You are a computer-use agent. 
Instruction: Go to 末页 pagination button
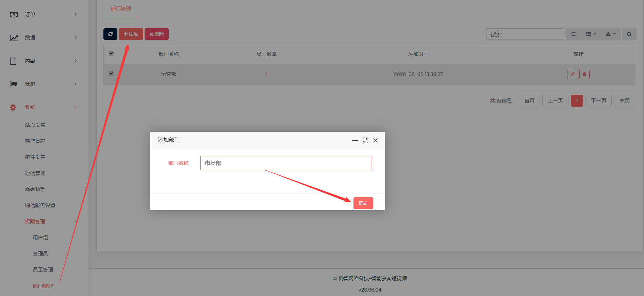[625, 101]
